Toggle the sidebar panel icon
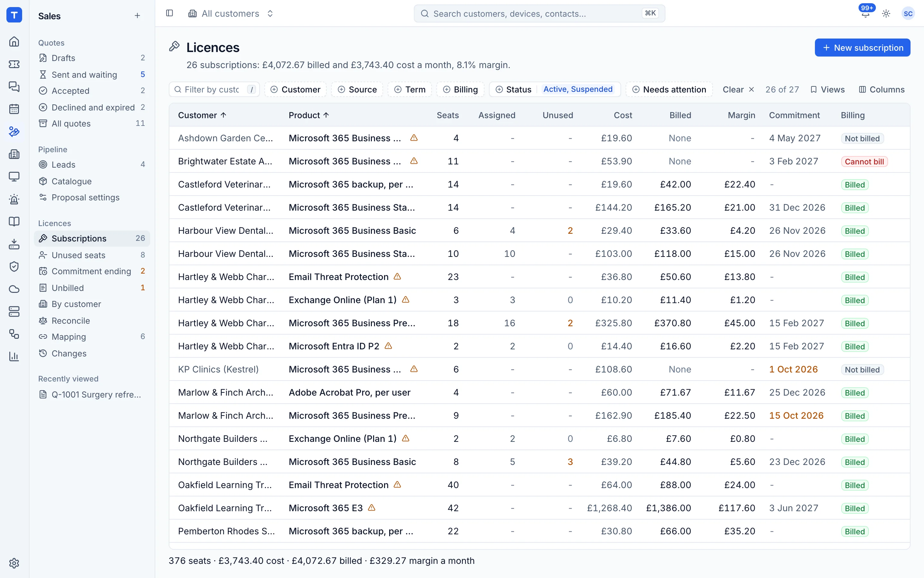 (x=169, y=13)
